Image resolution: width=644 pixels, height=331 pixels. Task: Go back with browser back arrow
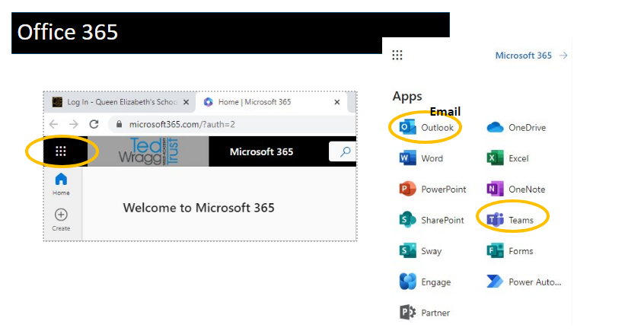pyautogui.click(x=54, y=124)
